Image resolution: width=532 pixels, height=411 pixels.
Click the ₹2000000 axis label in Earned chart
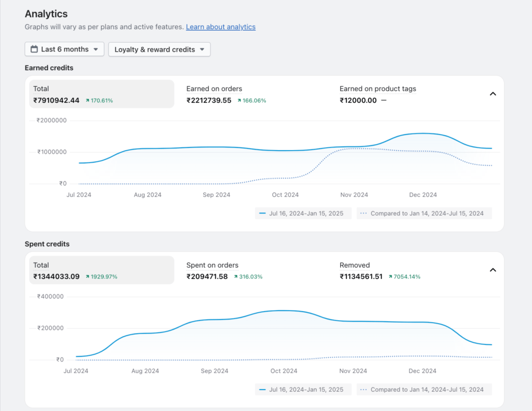tap(51, 121)
